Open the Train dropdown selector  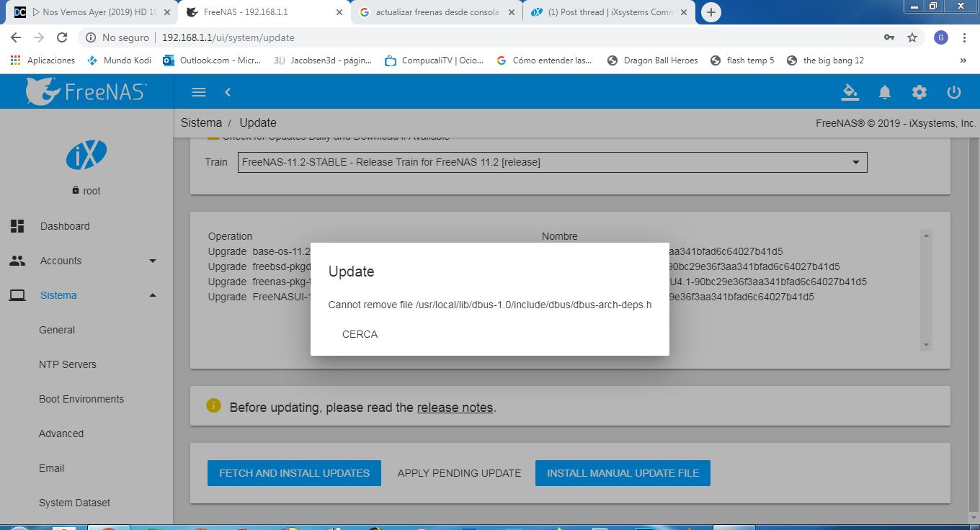[552, 162]
